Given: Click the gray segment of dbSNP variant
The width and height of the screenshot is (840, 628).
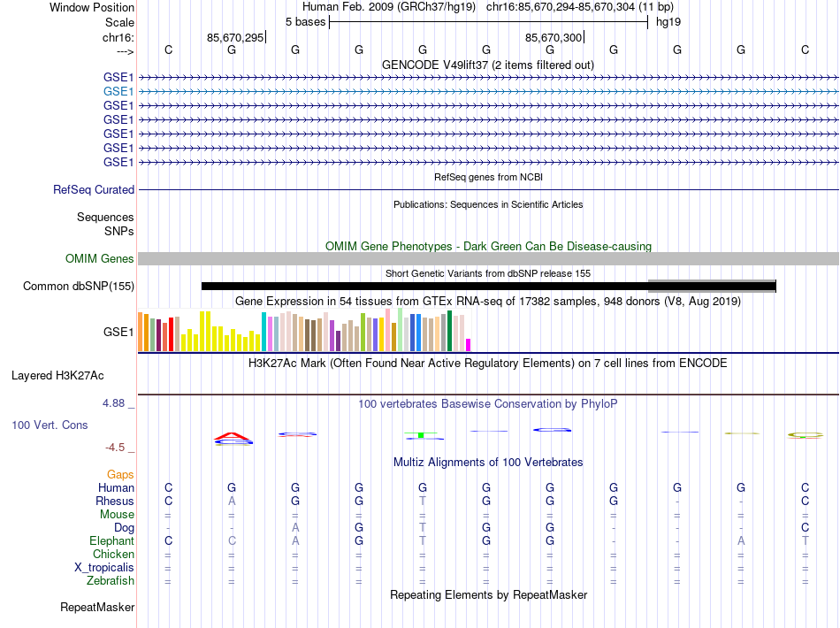Looking at the screenshot, I should point(712,286).
